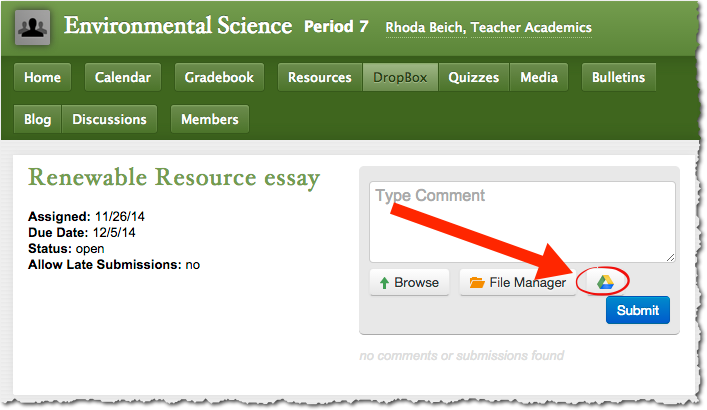Submit the assignment comment
Image resolution: width=707 pixels, height=410 pixels.
[637, 310]
